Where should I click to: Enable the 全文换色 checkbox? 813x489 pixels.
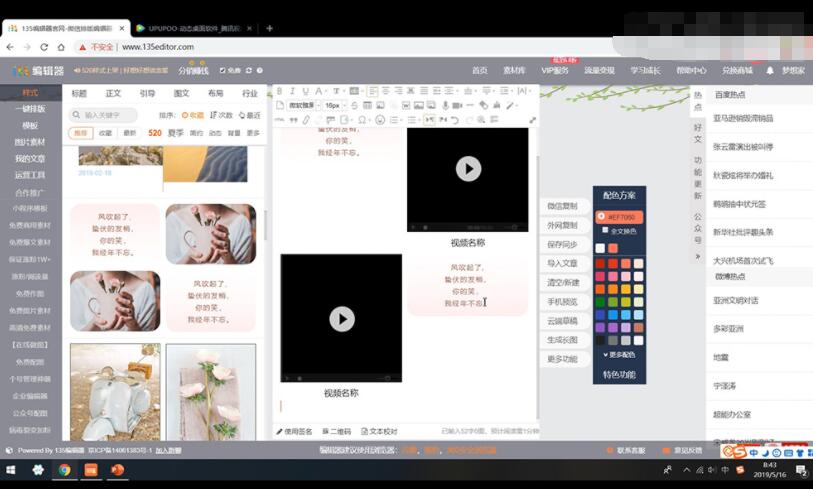click(x=605, y=230)
